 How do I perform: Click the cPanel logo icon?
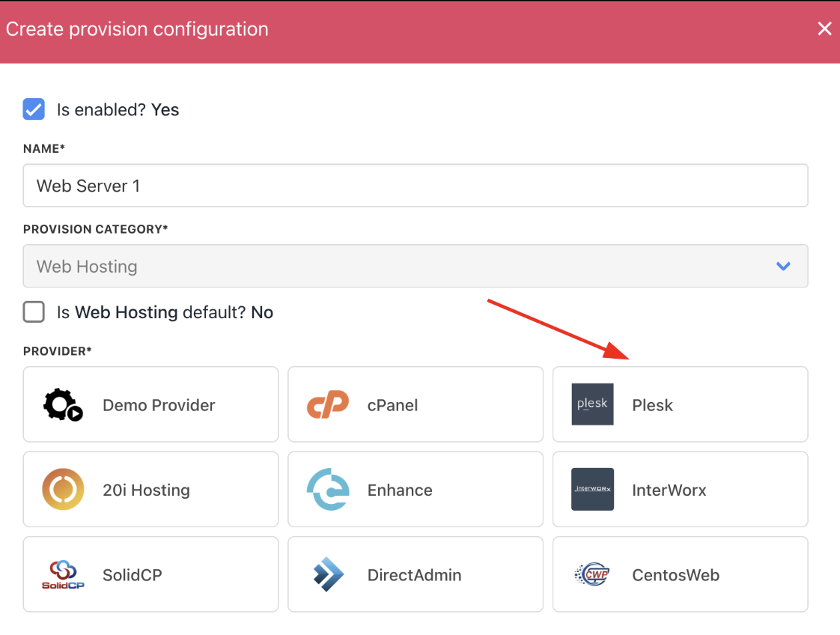[x=328, y=404]
